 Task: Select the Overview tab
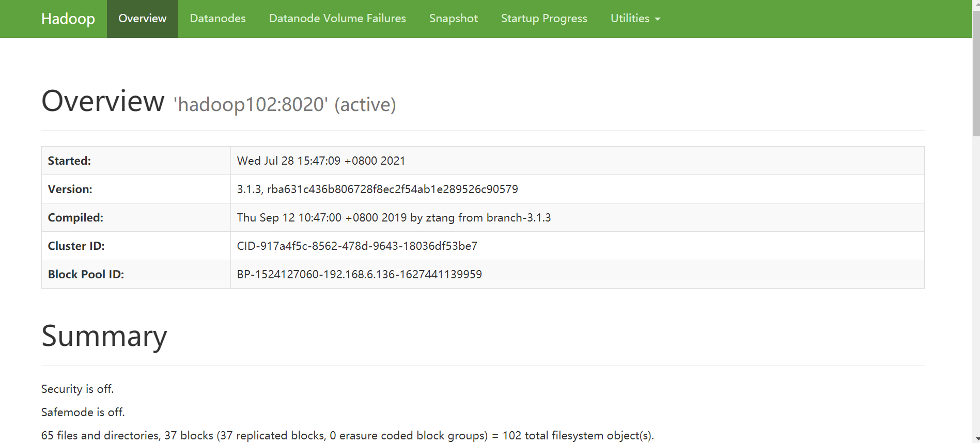coord(143,19)
